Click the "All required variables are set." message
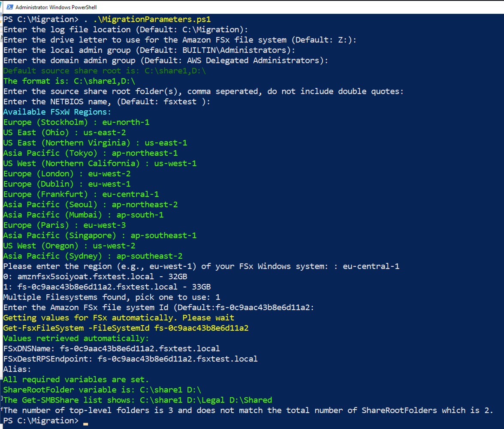504x429 pixels. (76, 380)
